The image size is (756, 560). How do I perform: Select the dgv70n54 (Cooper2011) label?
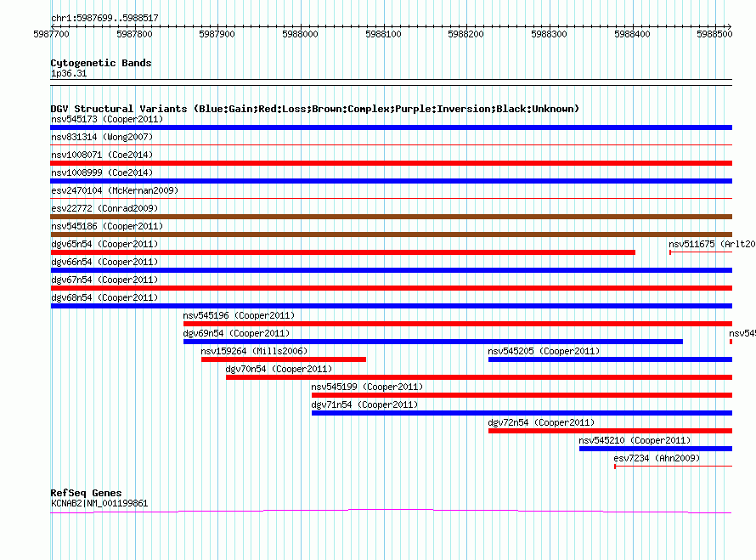coord(279,369)
